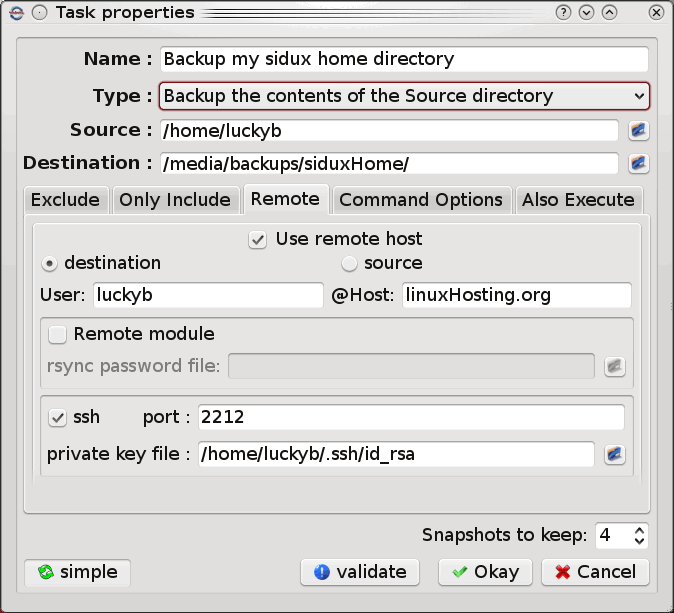The height and width of the screenshot is (613, 674).
Task: Click the shade window down-arrow icon
Action: point(587,13)
